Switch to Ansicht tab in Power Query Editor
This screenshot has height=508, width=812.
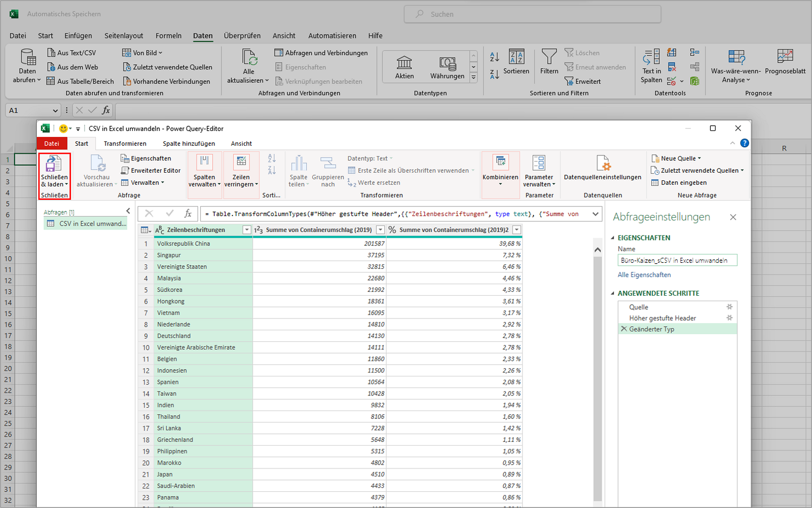click(x=241, y=144)
